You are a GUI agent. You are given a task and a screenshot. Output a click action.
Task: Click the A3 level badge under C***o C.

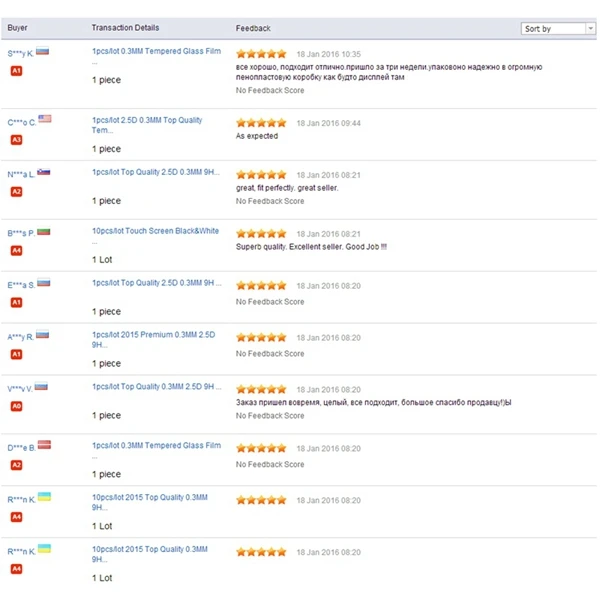(16, 140)
